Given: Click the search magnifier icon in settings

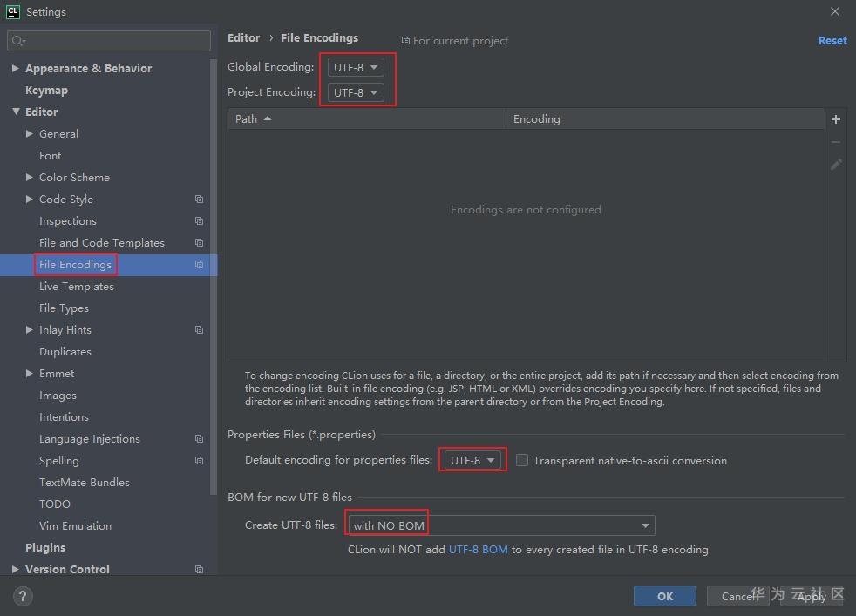Looking at the screenshot, I should pos(18,41).
